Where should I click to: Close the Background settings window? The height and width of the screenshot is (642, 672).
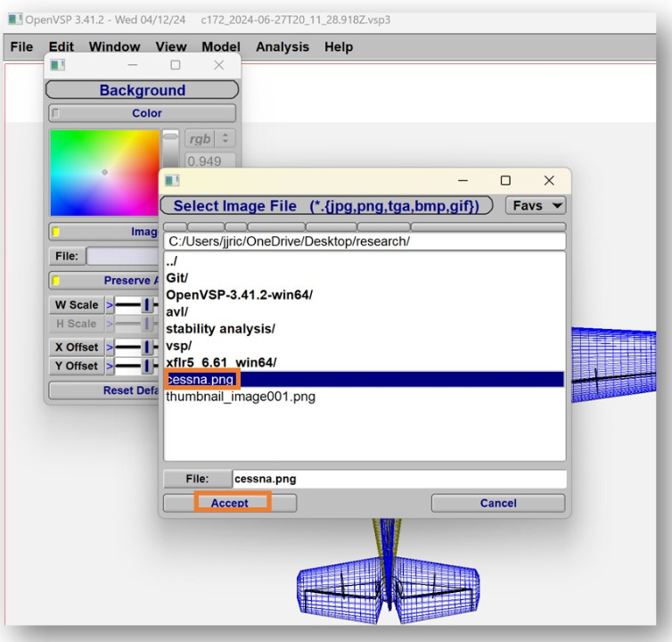click(219, 65)
